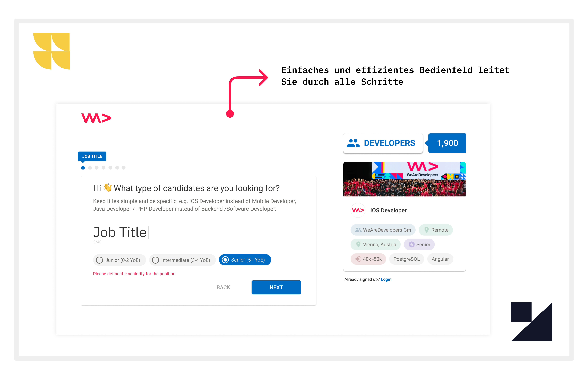Viewport: 588px width, 379px height.
Task: Open the Login link
Action: tap(386, 279)
